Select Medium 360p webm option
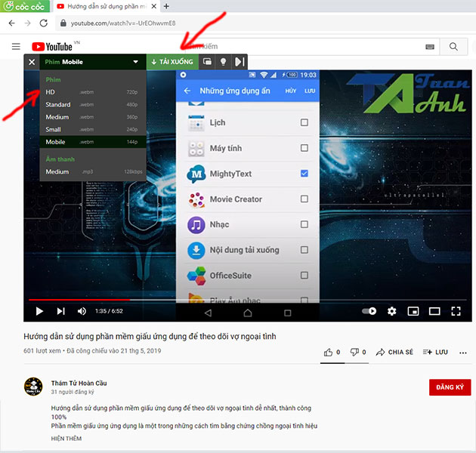Viewport: 476px width, 453px height. point(93,117)
